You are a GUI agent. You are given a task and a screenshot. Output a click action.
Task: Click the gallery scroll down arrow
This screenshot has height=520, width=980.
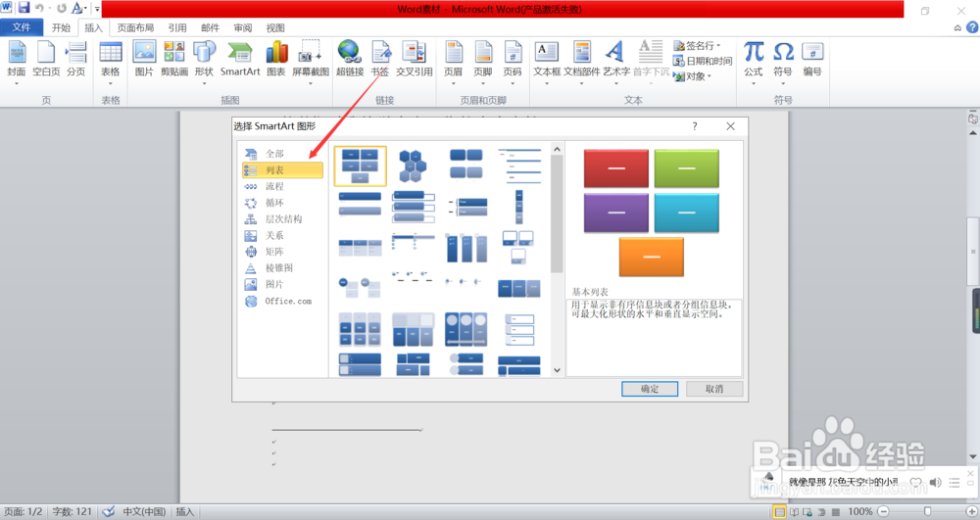557,370
